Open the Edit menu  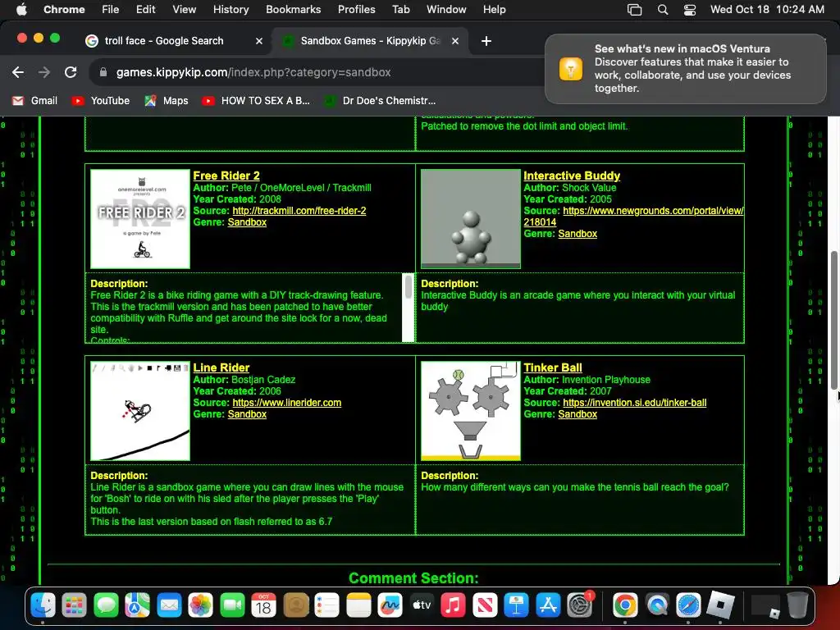145,10
